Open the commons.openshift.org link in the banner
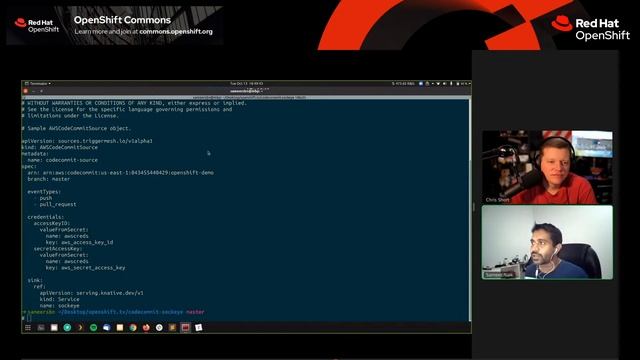The image size is (640, 360). (176, 31)
